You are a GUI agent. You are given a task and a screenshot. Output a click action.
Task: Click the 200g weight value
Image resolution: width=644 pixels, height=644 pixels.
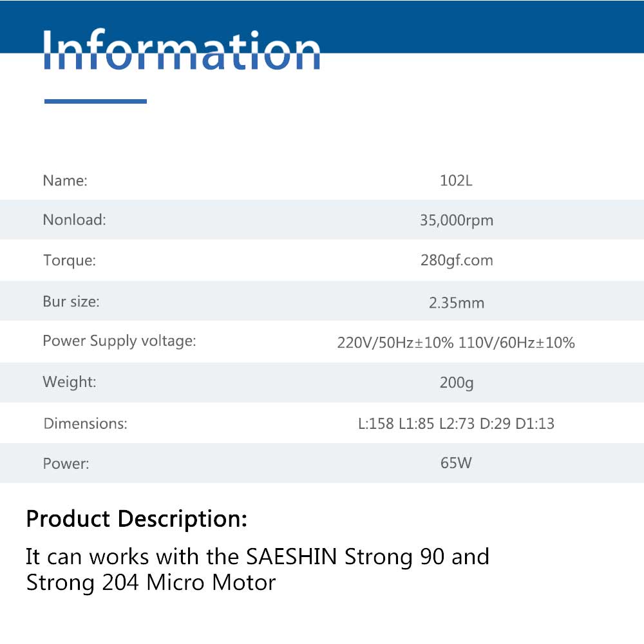(456, 383)
